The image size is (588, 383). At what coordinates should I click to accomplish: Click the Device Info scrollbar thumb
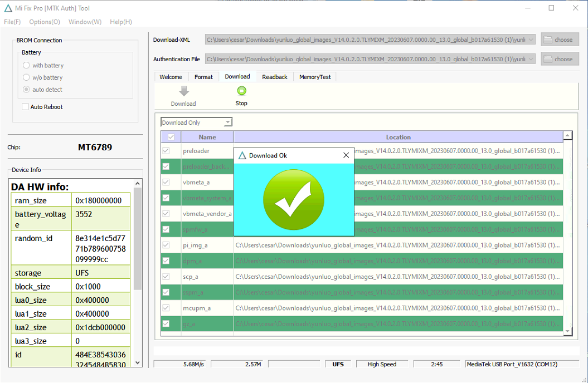point(138,238)
